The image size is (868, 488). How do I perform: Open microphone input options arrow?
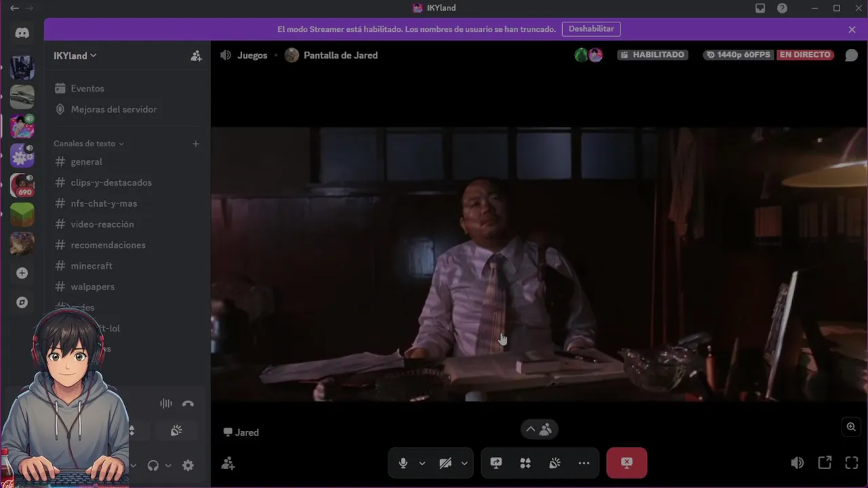422,463
